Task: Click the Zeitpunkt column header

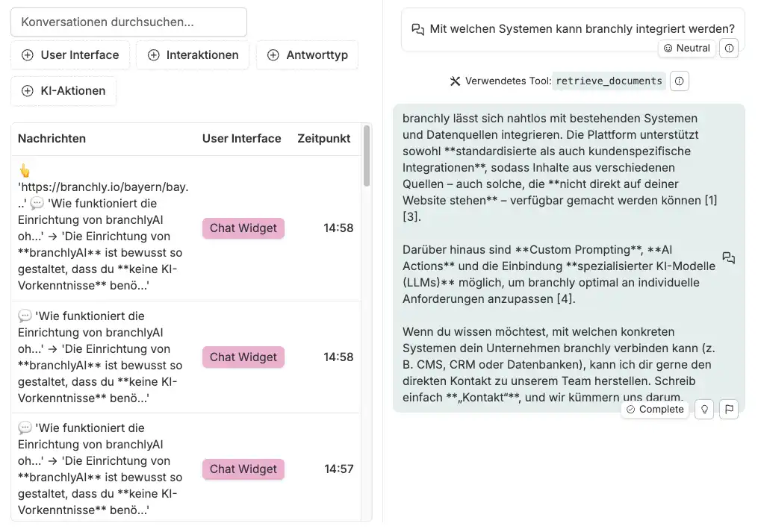Action: pyautogui.click(x=324, y=139)
